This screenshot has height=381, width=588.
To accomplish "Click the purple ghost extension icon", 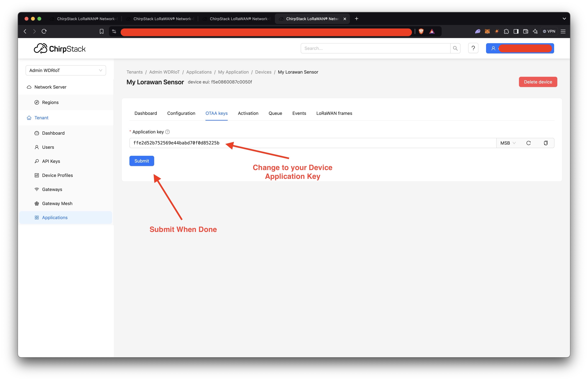I will 478,31.
